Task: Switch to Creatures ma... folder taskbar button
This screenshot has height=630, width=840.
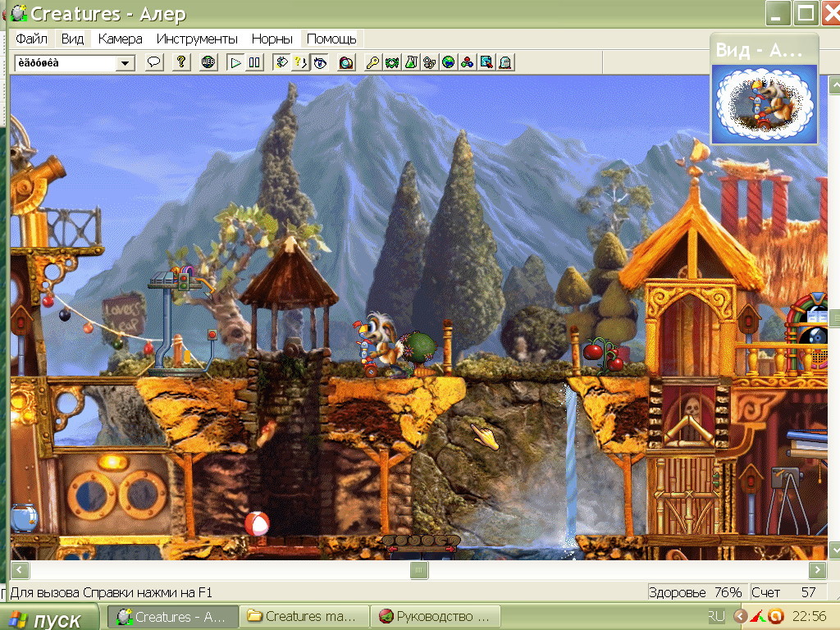Action: [304, 617]
